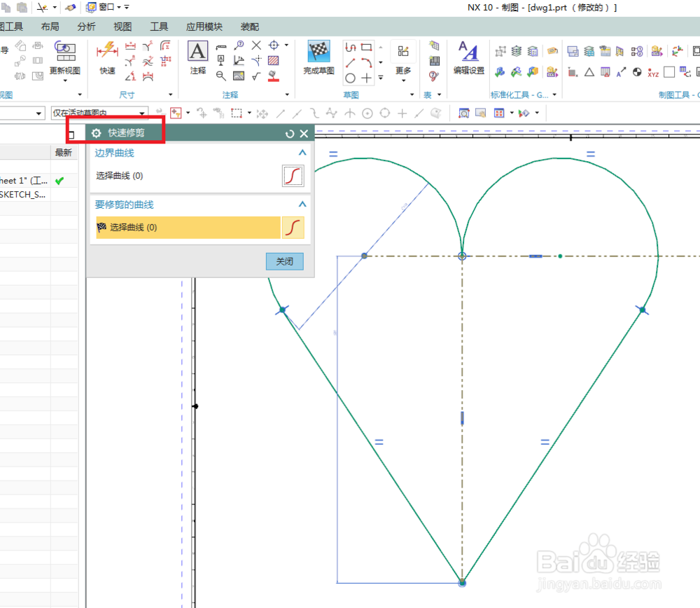The height and width of the screenshot is (608, 700).
Task: Click the black-white center of gravity symbol icon
Action: 637,72
